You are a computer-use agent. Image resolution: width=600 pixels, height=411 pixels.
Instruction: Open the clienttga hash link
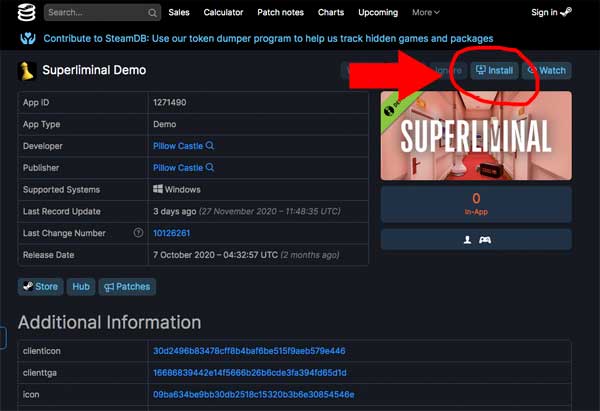tap(250, 373)
